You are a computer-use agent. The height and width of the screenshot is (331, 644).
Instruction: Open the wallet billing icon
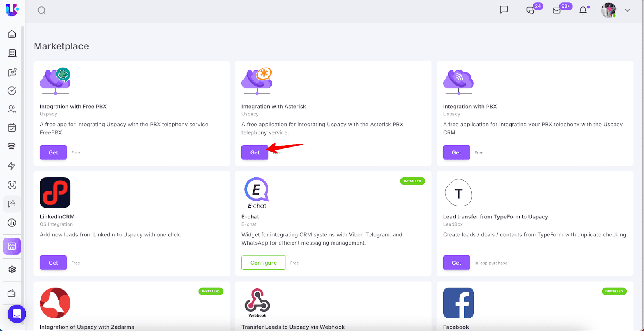(x=12, y=293)
